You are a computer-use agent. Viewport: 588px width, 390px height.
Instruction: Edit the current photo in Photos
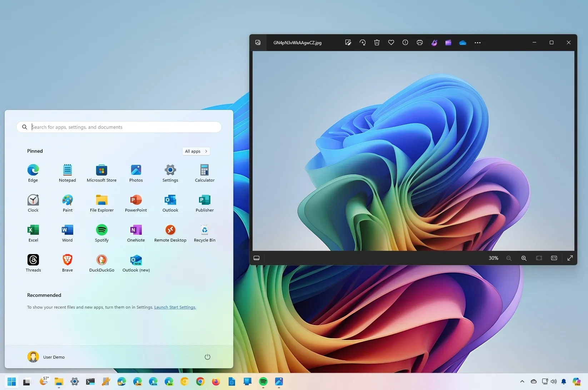point(348,42)
